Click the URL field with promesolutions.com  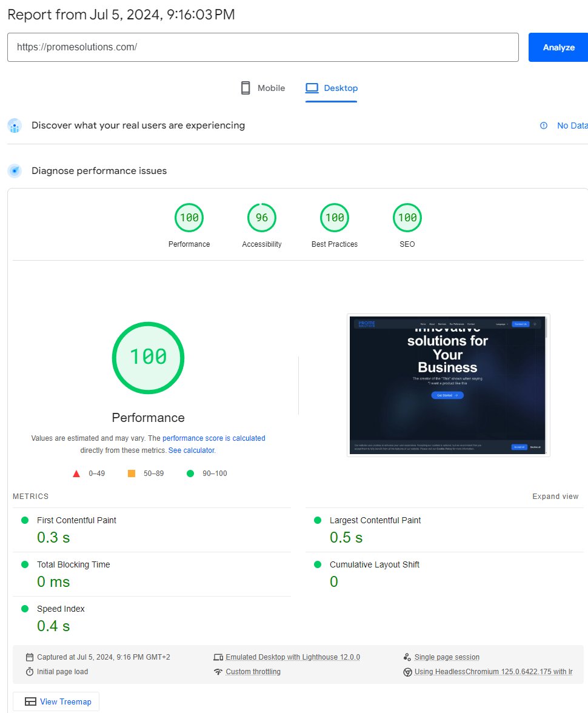coord(263,47)
